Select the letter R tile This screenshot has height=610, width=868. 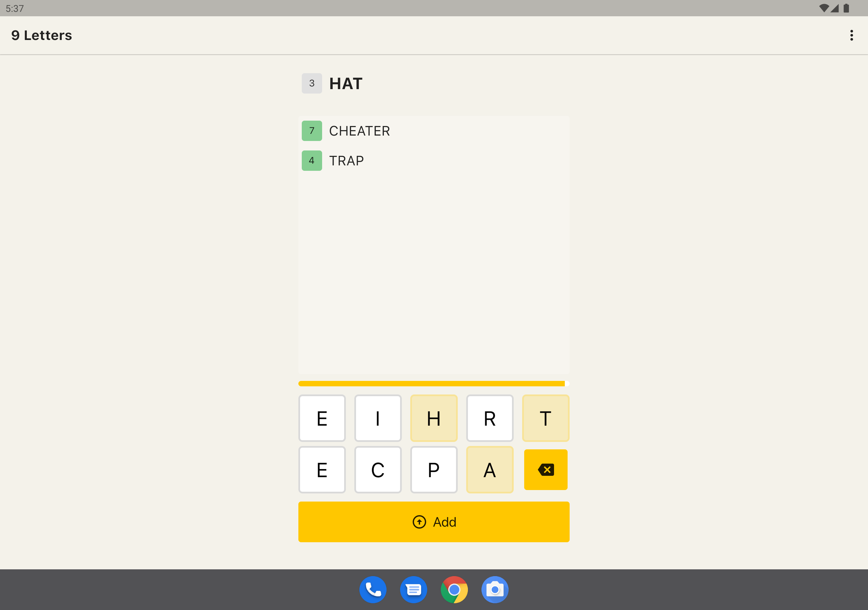coord(490,418)
